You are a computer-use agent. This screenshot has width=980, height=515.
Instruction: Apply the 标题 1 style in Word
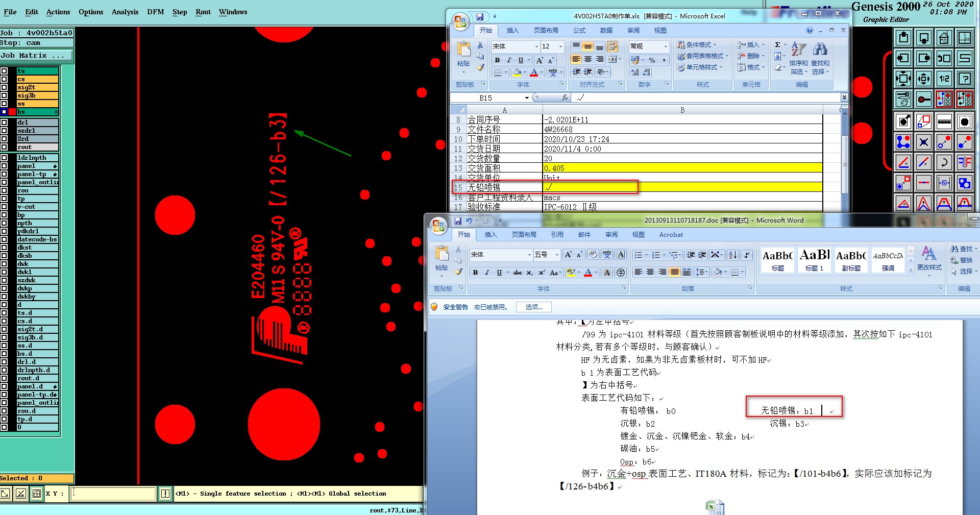pos(815,259)
